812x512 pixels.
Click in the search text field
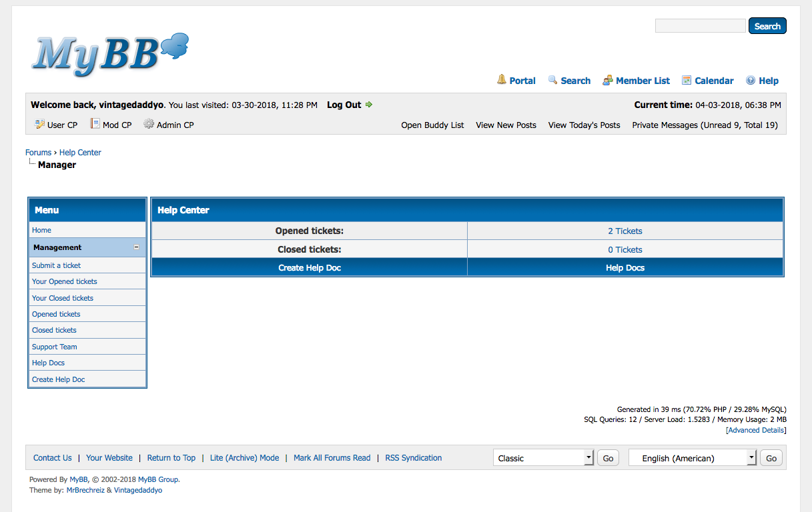(x=700, y=26)
